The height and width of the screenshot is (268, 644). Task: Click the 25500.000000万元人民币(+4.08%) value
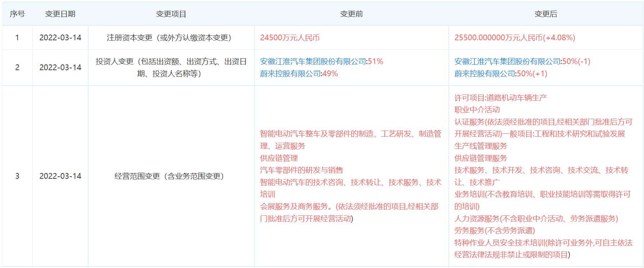pyautogui.click(x=514, y=38)
